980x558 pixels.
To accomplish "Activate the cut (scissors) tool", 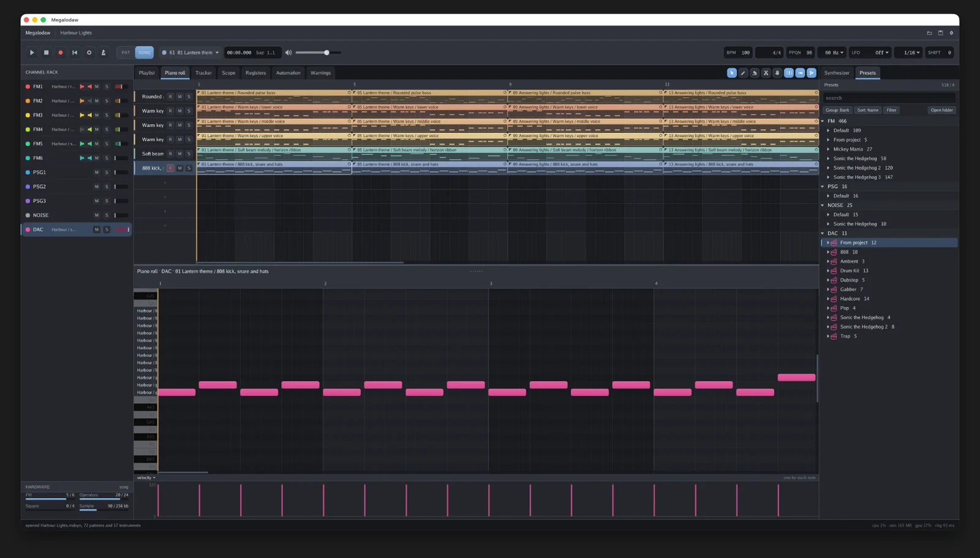I will (766, 73).
